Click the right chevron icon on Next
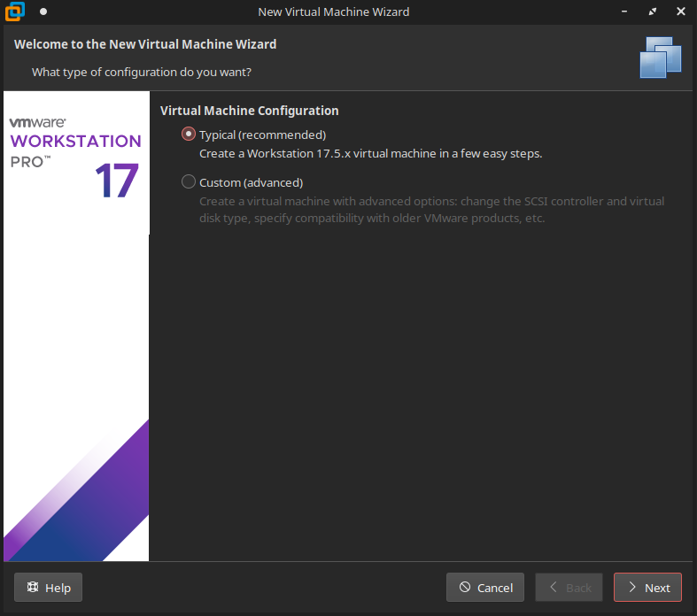 click(631, 588)
